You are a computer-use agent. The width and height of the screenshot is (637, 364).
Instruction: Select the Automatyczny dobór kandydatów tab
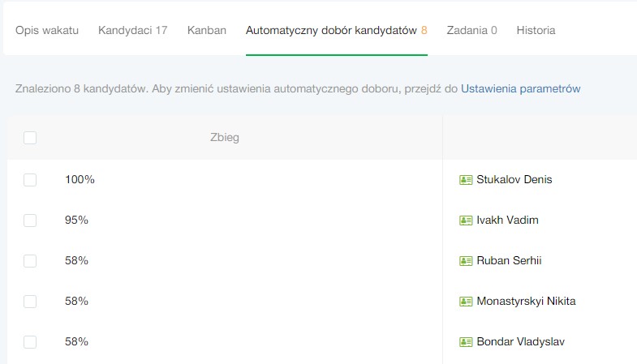tap(336, 31)
